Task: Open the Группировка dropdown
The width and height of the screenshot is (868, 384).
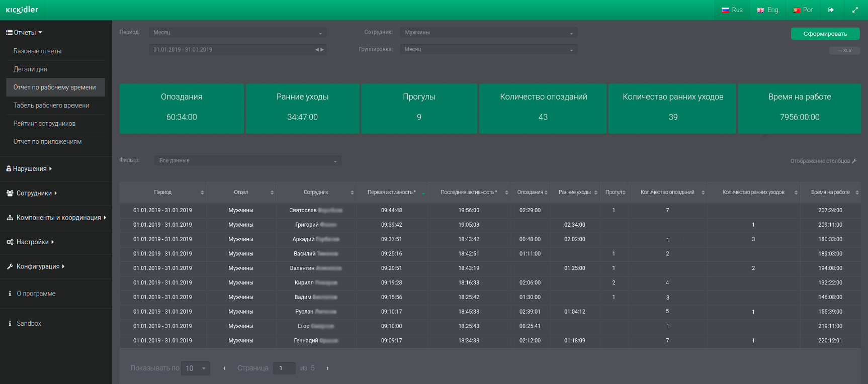Action: pyautogui.click(x=489, y=49)
